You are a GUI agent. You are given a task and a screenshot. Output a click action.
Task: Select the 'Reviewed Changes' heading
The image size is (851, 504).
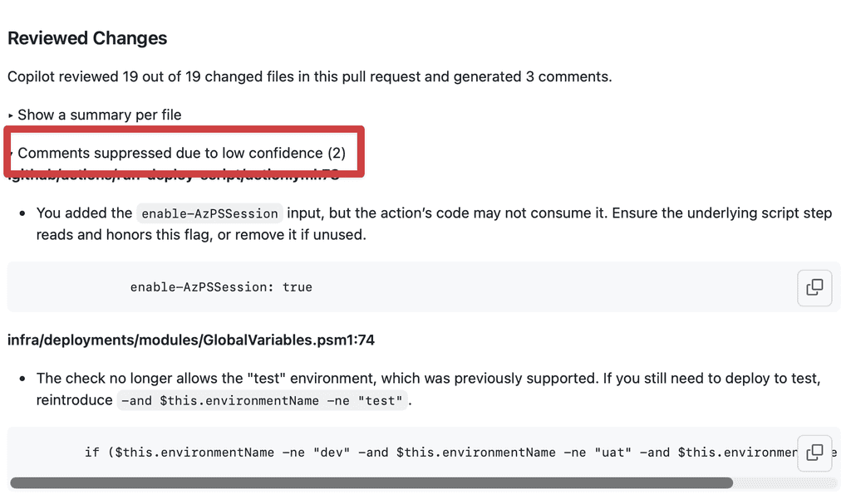(x=86, y=38)
